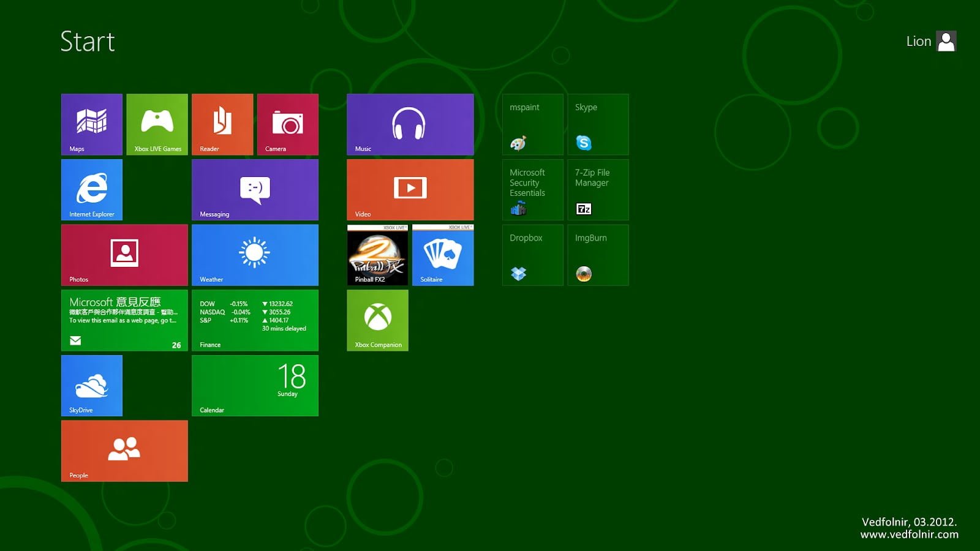Open the Reader app tile
Viewport: 980px width, 551px height.
point(222,124)
